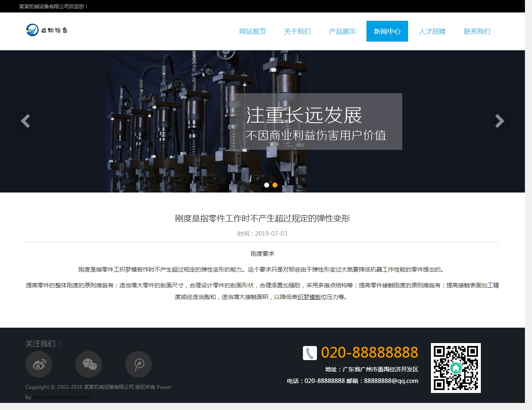Advance banner with the next arrow
This screenshot has width=532, height=410.
(499, 121)
